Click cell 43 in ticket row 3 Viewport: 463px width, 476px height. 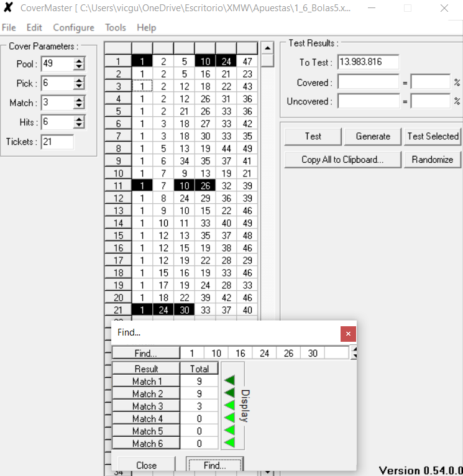(x=247, y=86)
